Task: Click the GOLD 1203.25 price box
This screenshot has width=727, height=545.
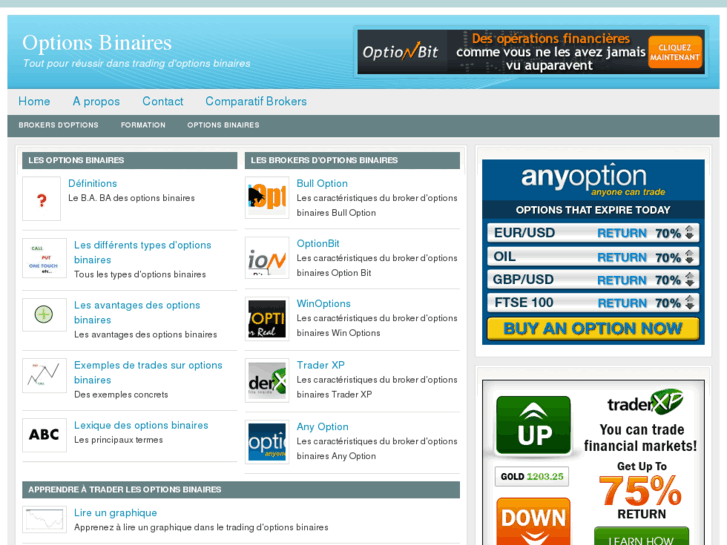Action: click(x=532, y=476)
